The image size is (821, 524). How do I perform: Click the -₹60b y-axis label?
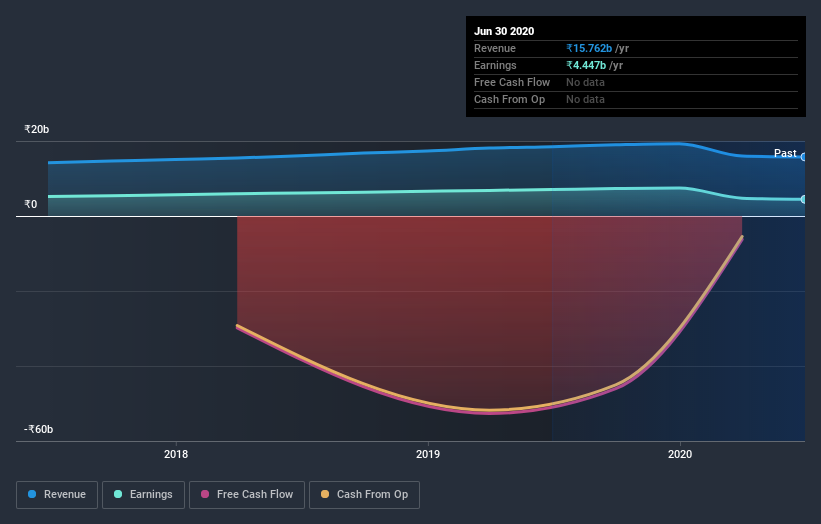pos(38,429)
